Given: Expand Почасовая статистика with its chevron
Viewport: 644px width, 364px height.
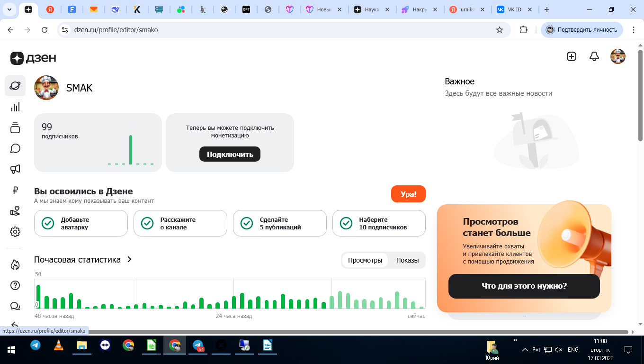Looking at the screenshot, I should pos(129,260).
